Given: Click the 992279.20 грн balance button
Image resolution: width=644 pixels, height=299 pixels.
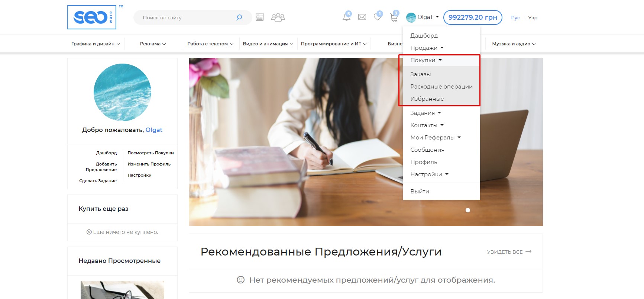Looking at the screenshot, I should (472, 17).
